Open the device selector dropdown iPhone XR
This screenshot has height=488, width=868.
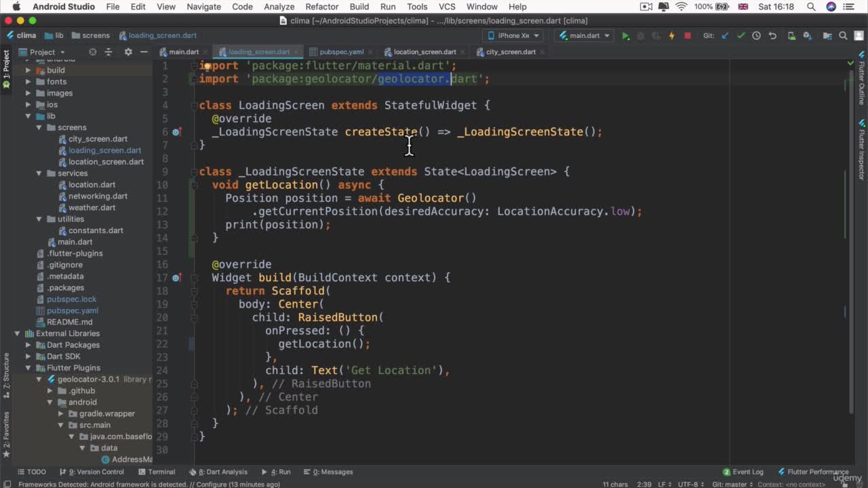point(513,35)
